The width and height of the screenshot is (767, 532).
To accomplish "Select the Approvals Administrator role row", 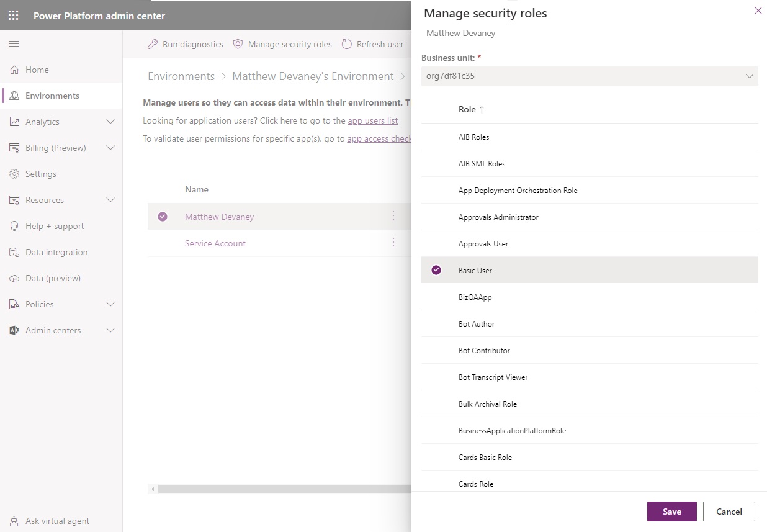I will (x=498, y=217).
